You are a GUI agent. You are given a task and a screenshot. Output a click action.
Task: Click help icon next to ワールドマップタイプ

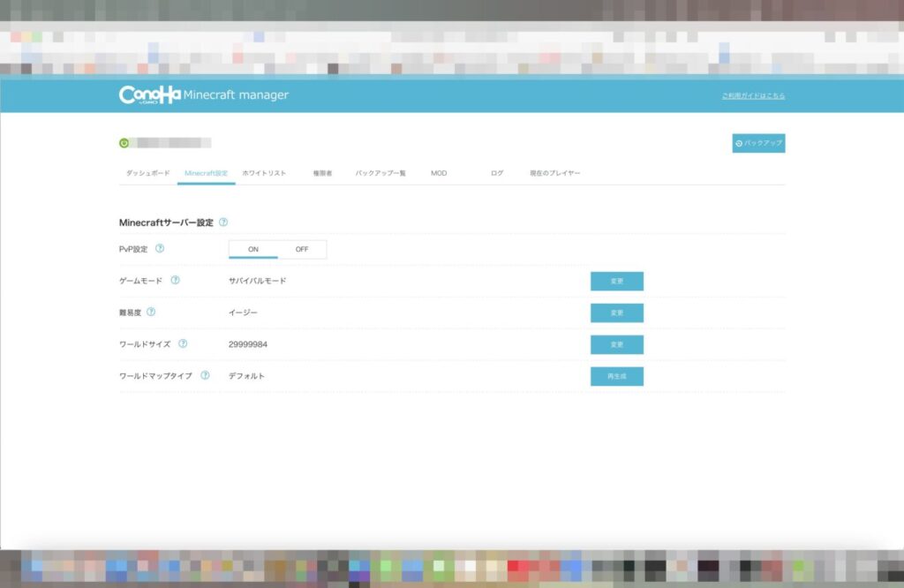click(205, 375)
